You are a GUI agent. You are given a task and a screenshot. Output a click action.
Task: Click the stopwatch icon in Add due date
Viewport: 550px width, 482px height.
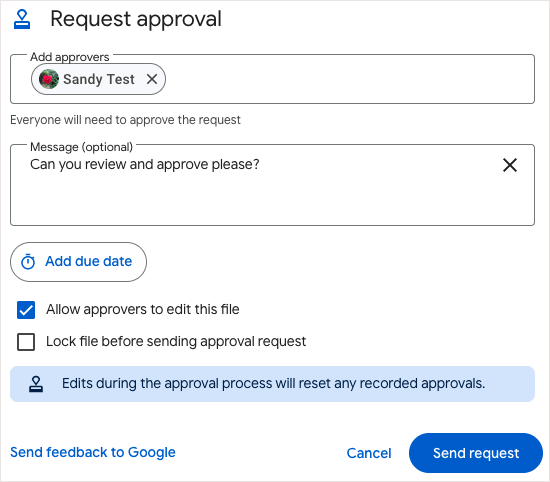(28, 262)
